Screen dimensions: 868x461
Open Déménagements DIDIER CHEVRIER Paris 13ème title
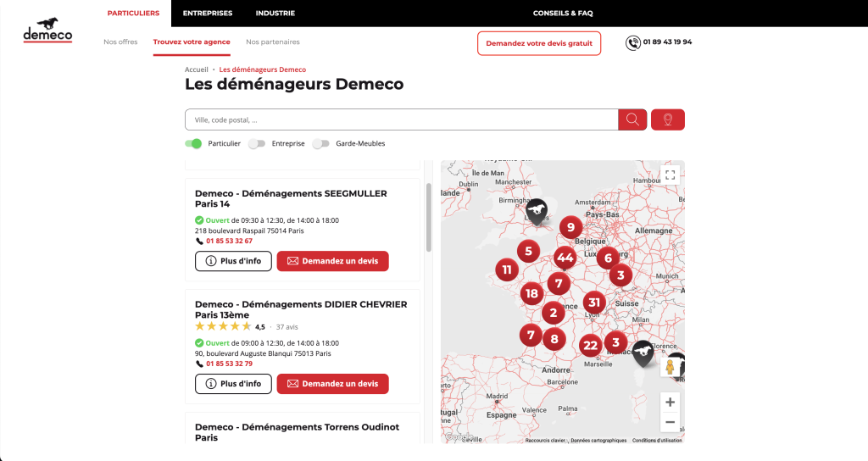tap(301, 309)
